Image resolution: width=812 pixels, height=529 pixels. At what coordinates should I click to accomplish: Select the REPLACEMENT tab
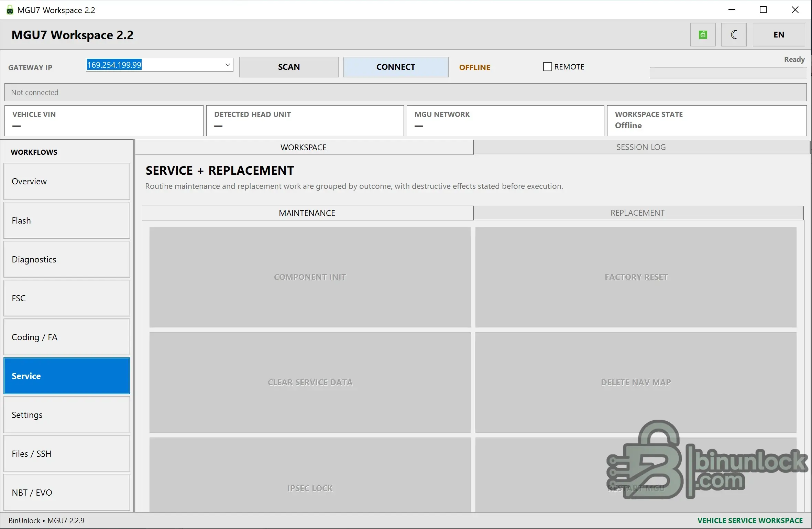(x=638, y=213)
